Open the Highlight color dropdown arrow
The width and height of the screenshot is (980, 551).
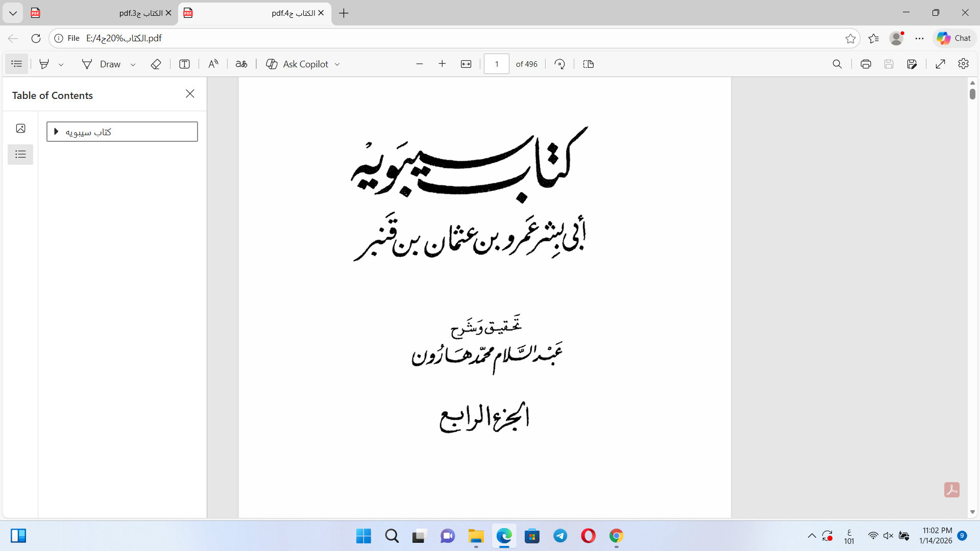61,64
